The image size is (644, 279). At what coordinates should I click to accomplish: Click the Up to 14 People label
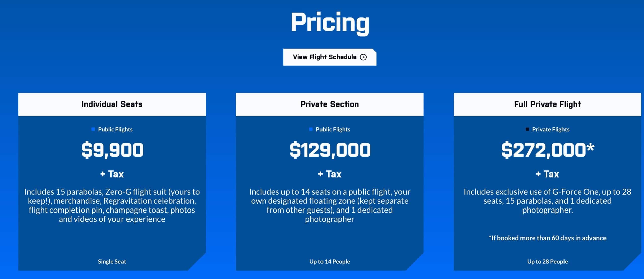point(330,262)
